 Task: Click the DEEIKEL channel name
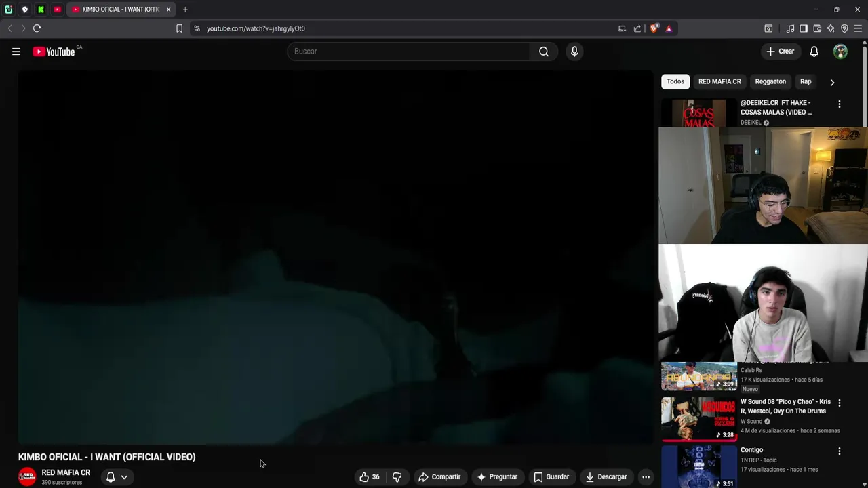tap(751, 123)
